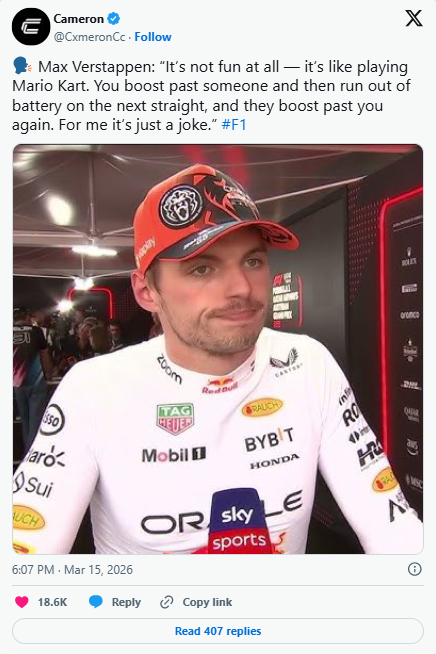
Task: Click the 18.6K likes count
Action: (53, 602)
